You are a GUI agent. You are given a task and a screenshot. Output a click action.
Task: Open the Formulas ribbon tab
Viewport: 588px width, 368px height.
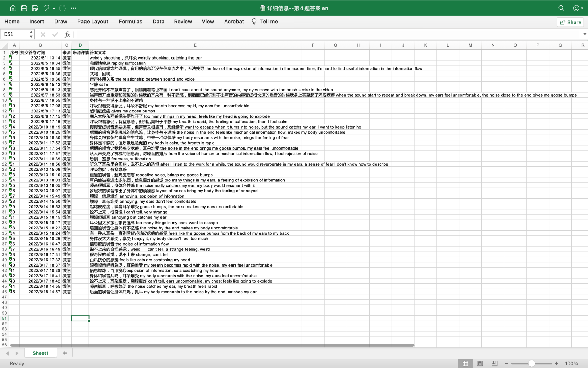click(x=130, y=22)
